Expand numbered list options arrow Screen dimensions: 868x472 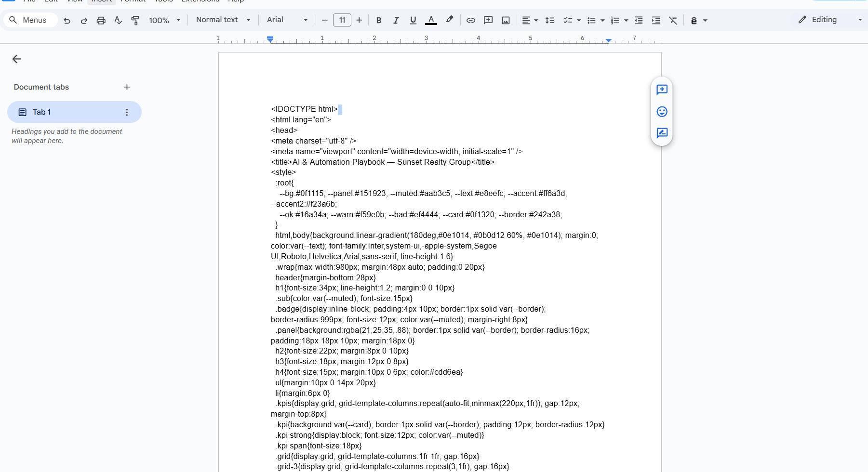click(x=626, y=20)
